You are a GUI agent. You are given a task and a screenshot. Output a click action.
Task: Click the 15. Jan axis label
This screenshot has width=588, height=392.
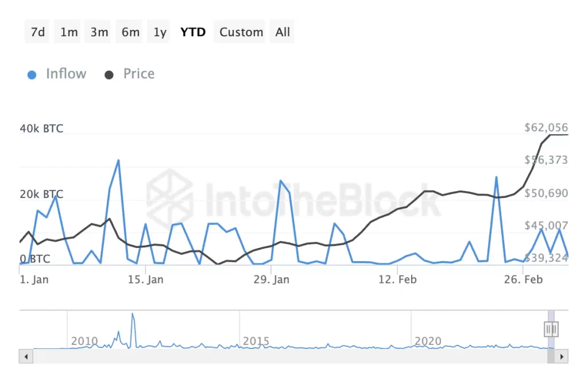(146, 280)
